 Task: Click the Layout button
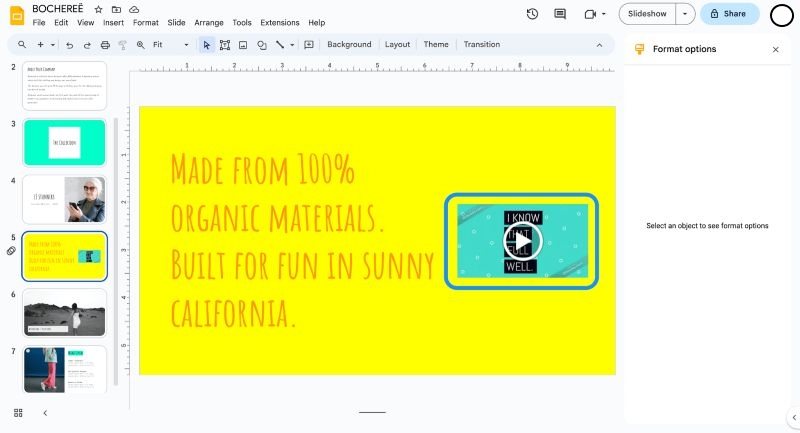click(397, 44)
